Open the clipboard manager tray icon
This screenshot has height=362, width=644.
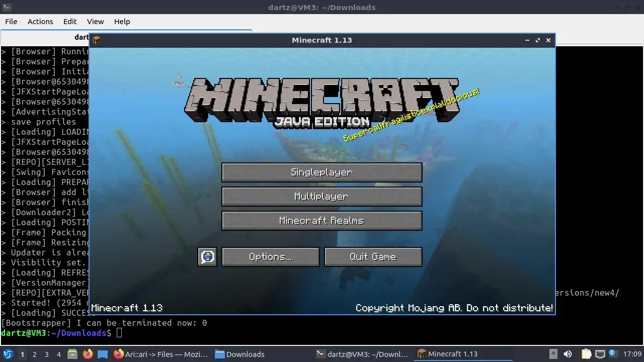(586, 354)
